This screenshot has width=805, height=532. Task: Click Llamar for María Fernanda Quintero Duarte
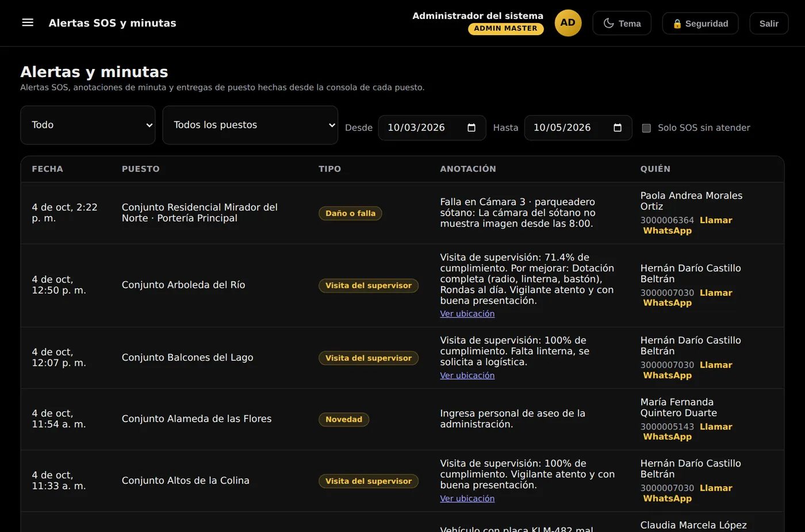pyautogui.click(x=716, y=427)
